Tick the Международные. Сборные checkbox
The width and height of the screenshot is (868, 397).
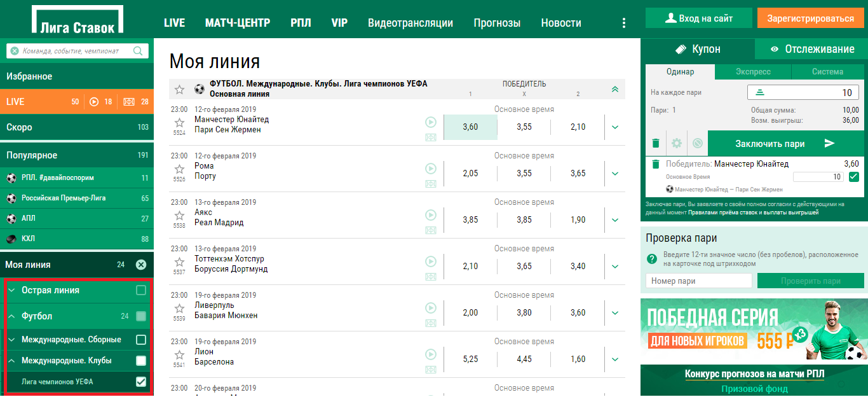(141, 340)
